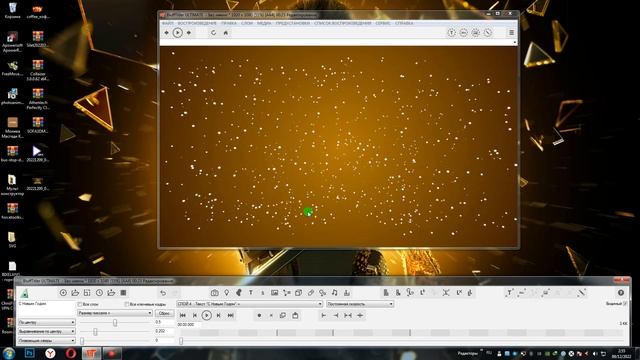Add a light layer bulb icon
The width and height of the screenshot is (640, 360).
click(227, 293)
